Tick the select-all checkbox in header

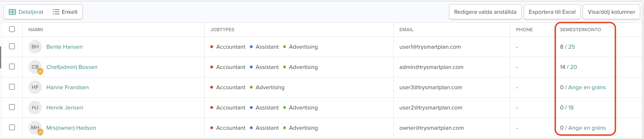(12, 29)
